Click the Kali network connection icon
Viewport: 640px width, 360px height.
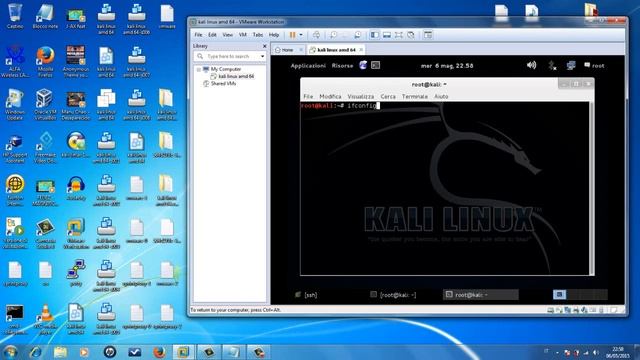pos(571,65)
